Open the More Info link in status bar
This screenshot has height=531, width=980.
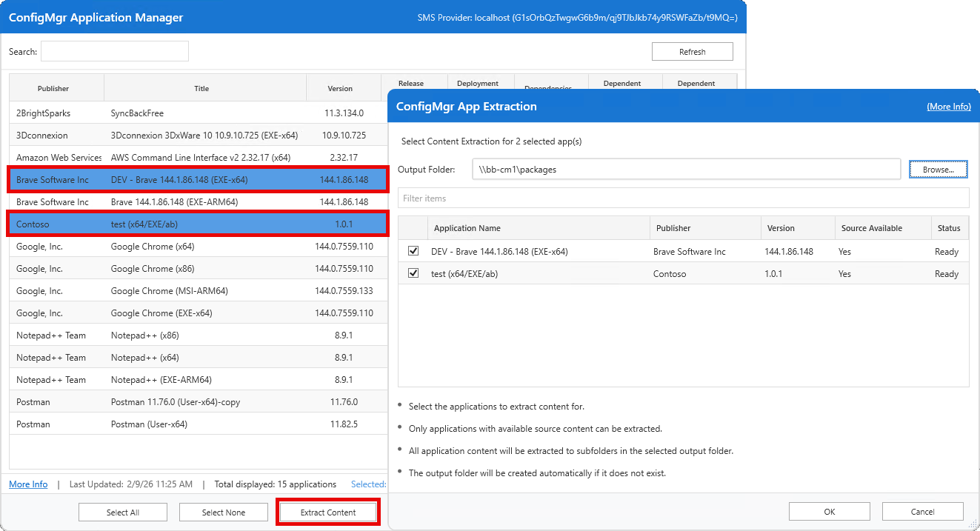[28, 484]
